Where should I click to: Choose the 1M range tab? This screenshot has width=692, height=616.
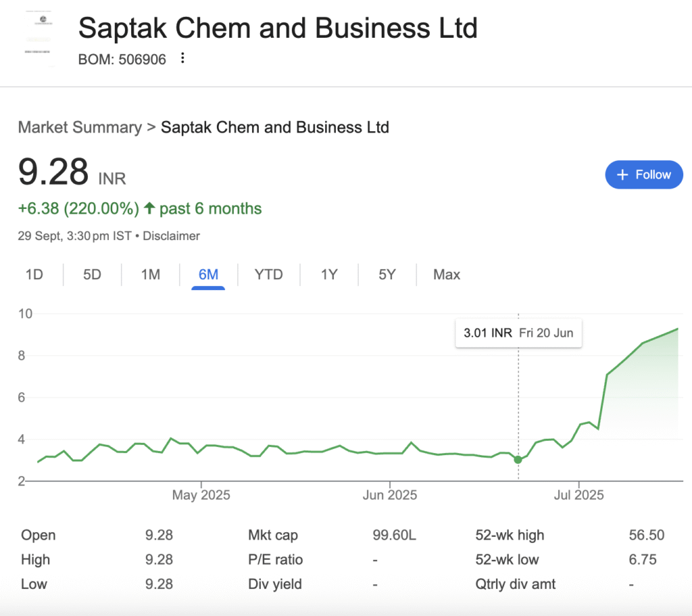click(150, 275)
